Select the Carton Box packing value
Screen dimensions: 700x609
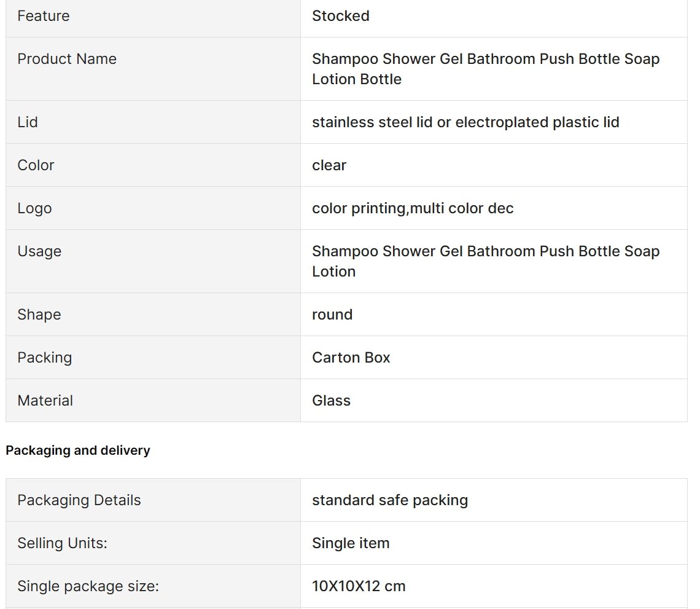point(351,358)
